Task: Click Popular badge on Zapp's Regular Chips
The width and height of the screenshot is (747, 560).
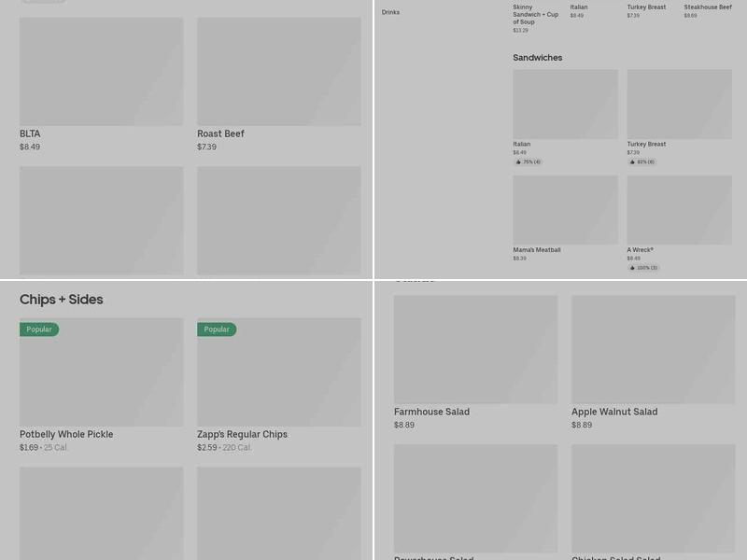Action: pos(217,329)
